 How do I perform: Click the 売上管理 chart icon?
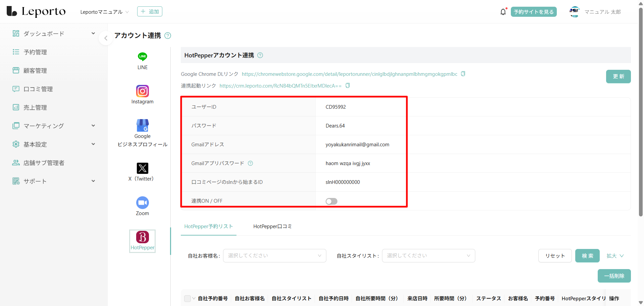coord(16,107)
